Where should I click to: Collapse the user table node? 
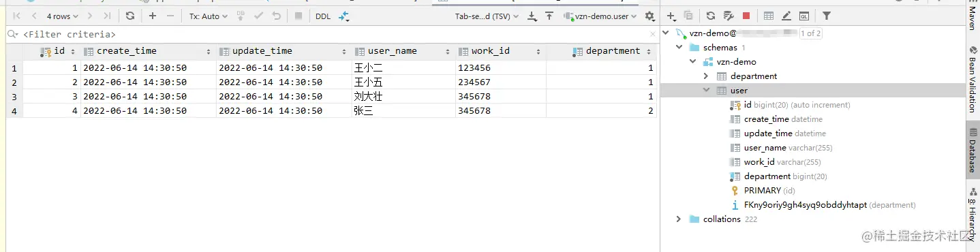click(x=707, y=91)
